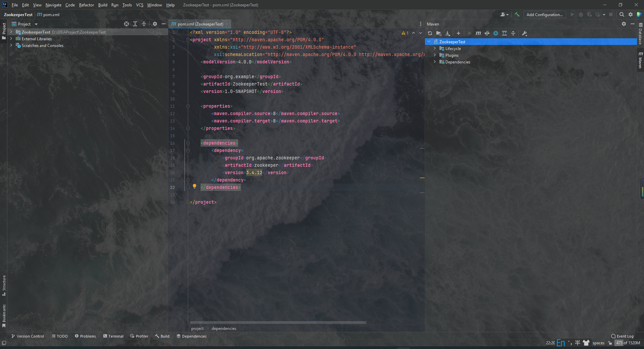This screenshot has height=349, width=644.
Task: Click dependencies breadcrumb in editor
Action: [224, 329]
